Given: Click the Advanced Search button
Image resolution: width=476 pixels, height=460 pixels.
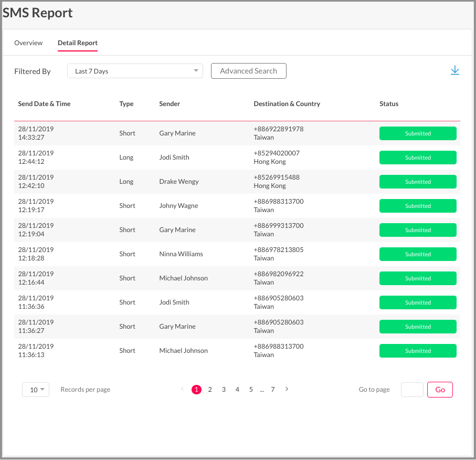Looking at the screenshot, I should pos(249,71).
